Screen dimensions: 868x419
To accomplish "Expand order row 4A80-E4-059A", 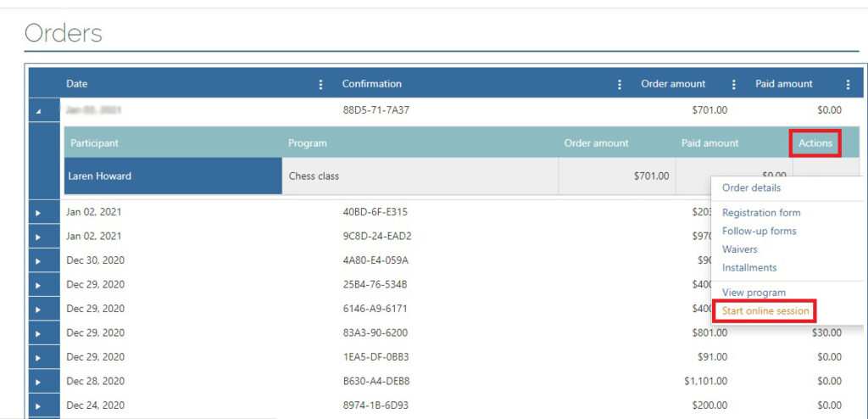I will [x=39, y=260].
